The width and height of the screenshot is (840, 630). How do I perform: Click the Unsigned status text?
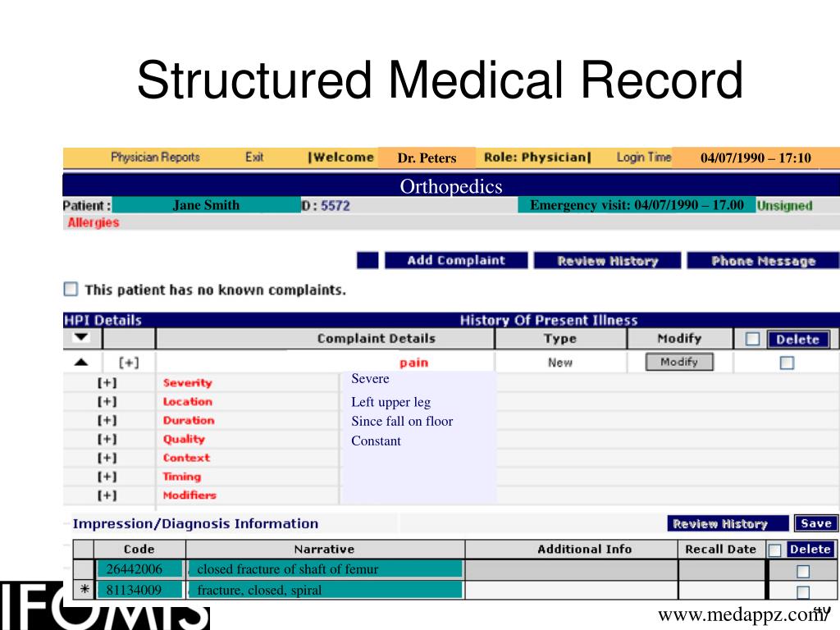(x=784, y=205)
